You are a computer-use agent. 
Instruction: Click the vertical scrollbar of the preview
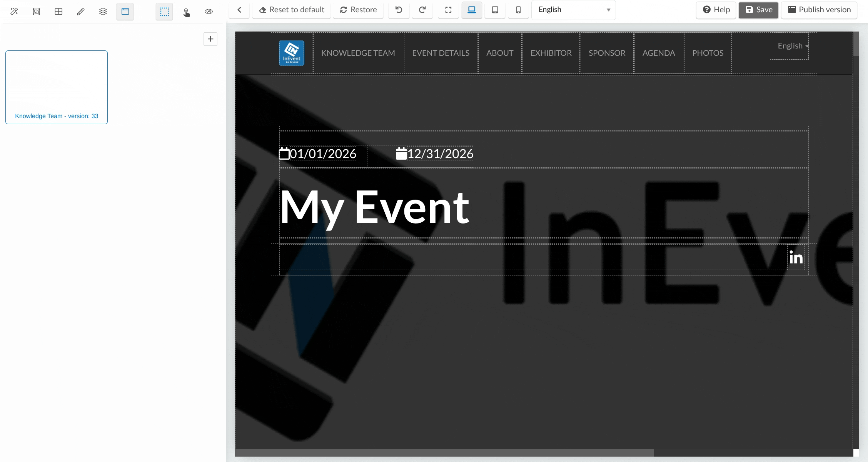point(856,44)
